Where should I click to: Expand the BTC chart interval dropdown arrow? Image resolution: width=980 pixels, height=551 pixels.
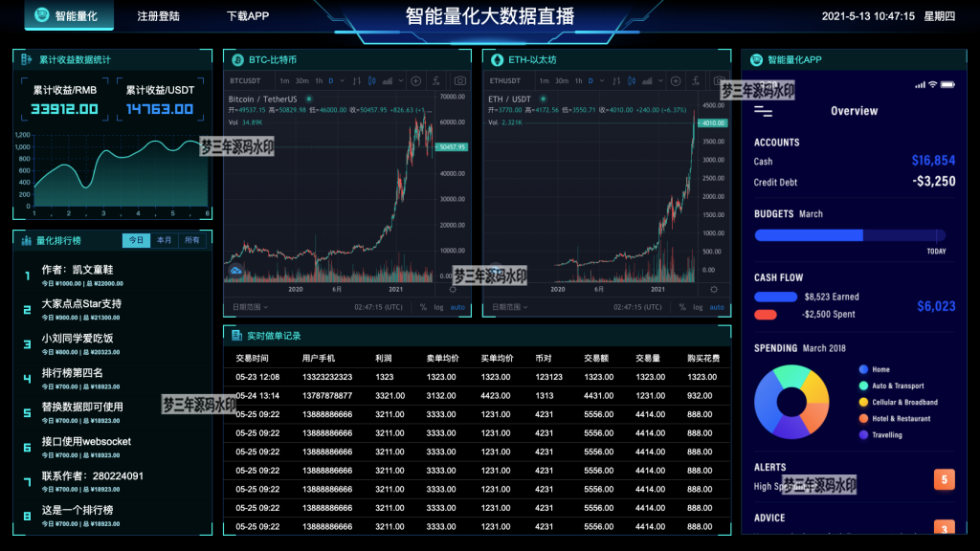[x=342, y=80]
